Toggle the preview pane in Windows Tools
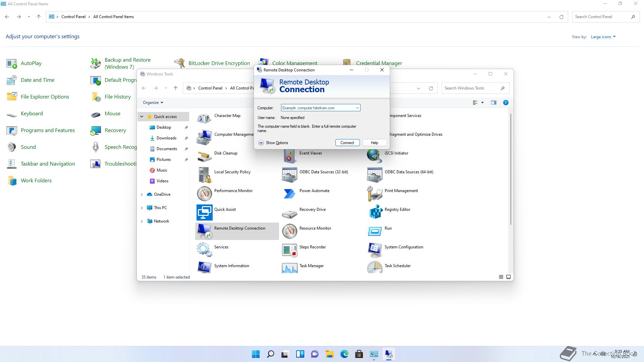This screenshot has height=362, width=644. click(x=493, y=103)
